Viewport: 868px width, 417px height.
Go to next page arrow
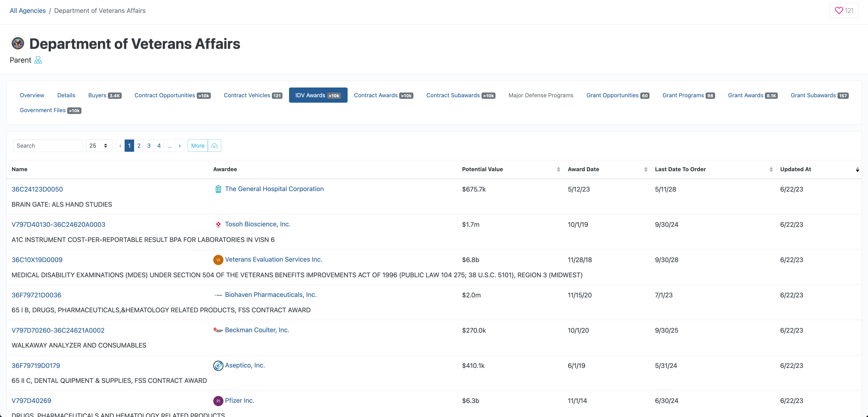click(180, 145)
